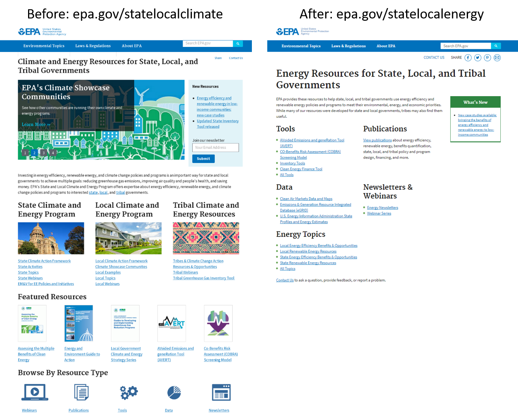
Task: Click the Facebook share icon
Action: (x=468, y=58)
